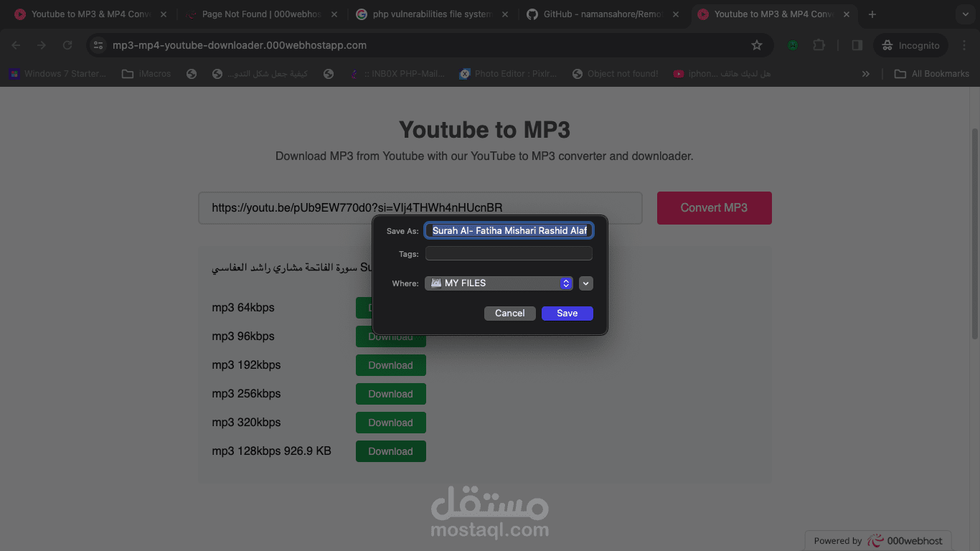This screenshot has width=980, height=551.
Task: Cancel the save dialog
Action: [x=510, y=314]
